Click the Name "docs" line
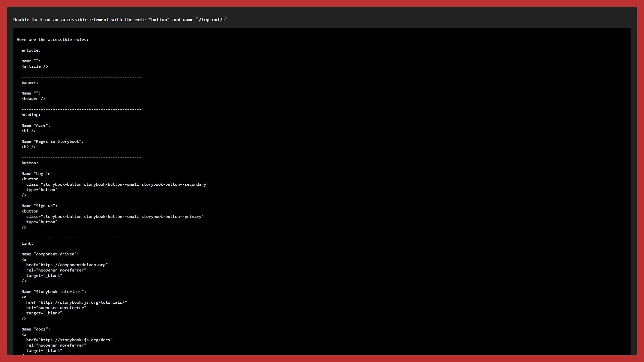The height and width of the screenshot is (362, 644). click(36, 329)
